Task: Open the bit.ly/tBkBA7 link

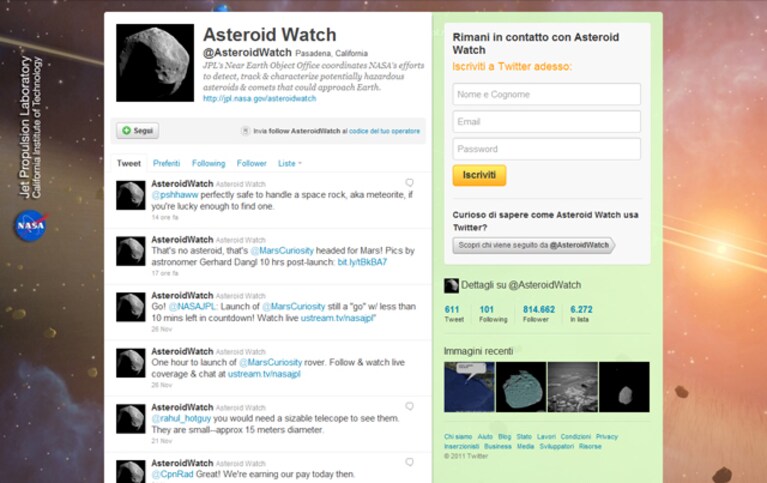Action: [x=362, y=262]
